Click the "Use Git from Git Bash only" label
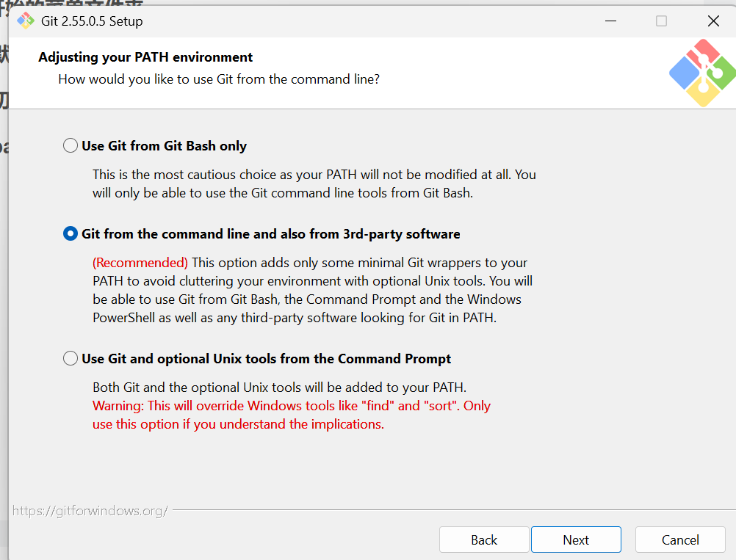736x560 pixels. click(164, 146)
